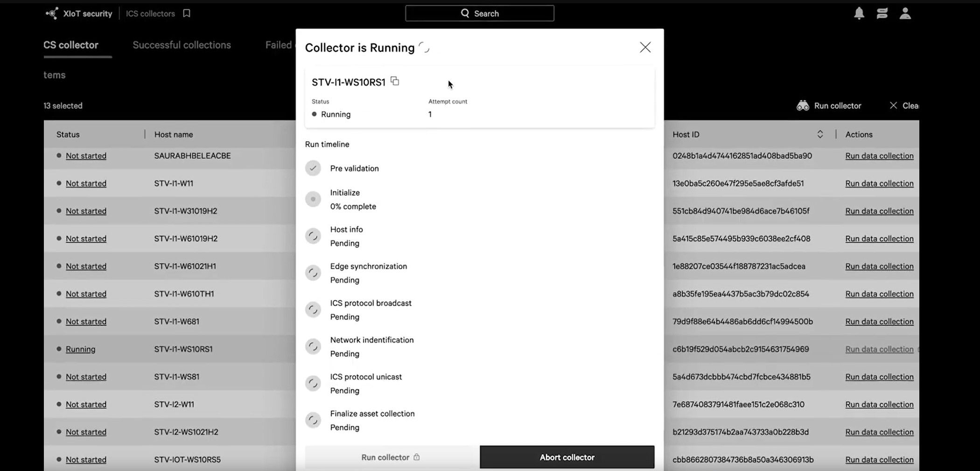Run data collection for host 79d9f88e64b4486ab6dd6cf14994500b
The width and height of the screenshot is (980, 471).
click(x=879, y=322)
